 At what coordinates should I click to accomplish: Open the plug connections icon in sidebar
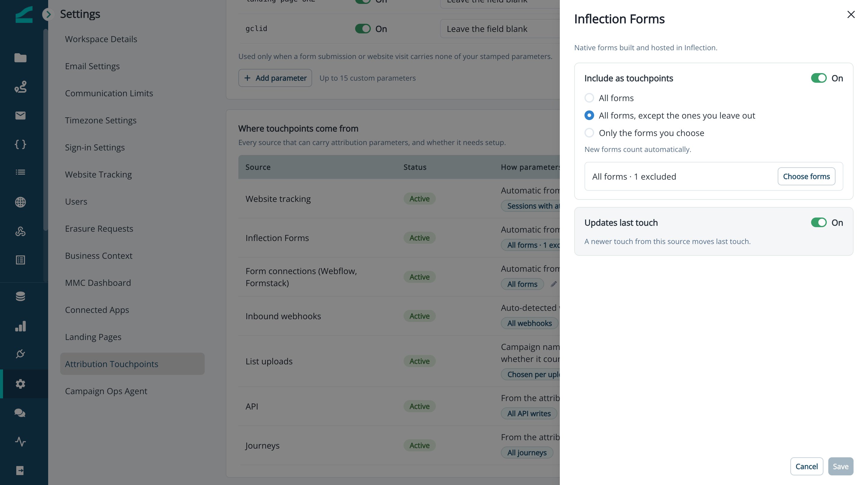[20, 354]
